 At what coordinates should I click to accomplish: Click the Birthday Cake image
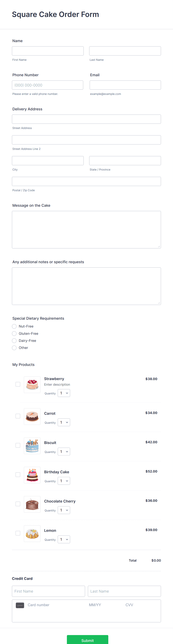32,475
